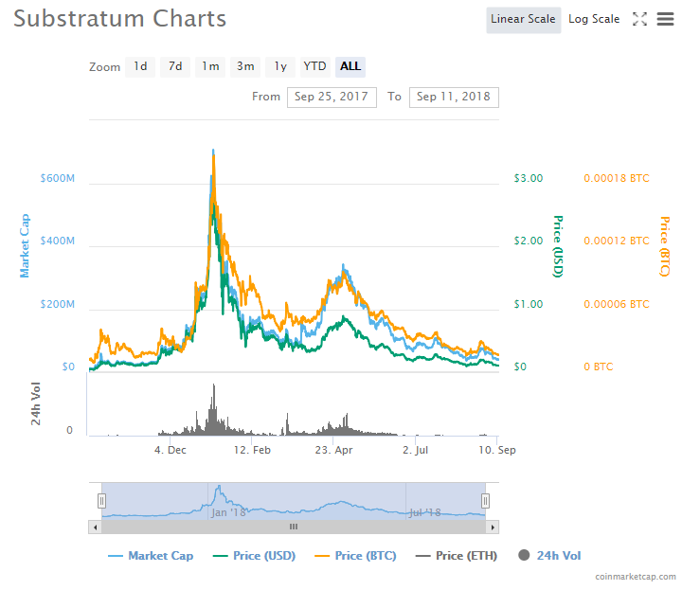Viewport: 700px width, 590px height.
Task: Open coinmarketcap.com credit link
Action: (x=636, y=577)
